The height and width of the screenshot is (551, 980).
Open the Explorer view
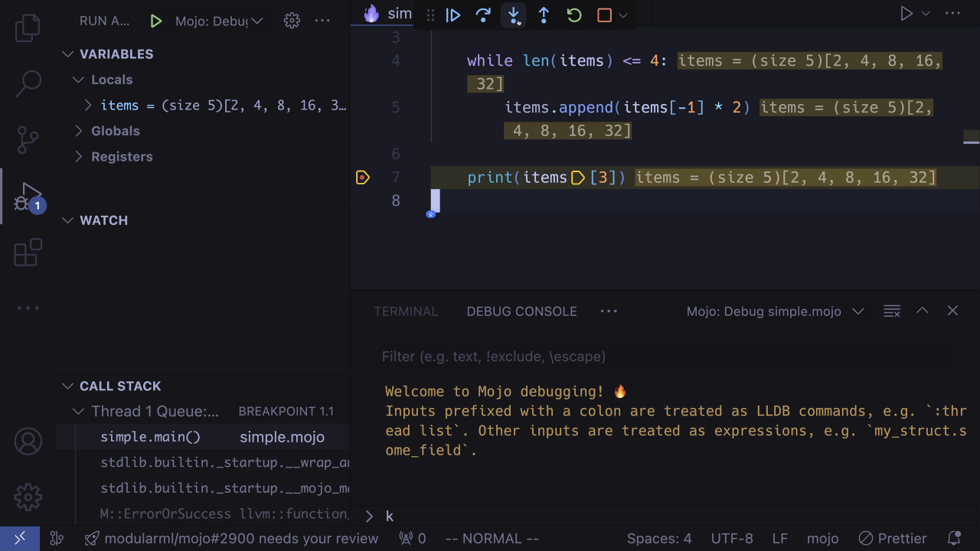coord(28,28)
